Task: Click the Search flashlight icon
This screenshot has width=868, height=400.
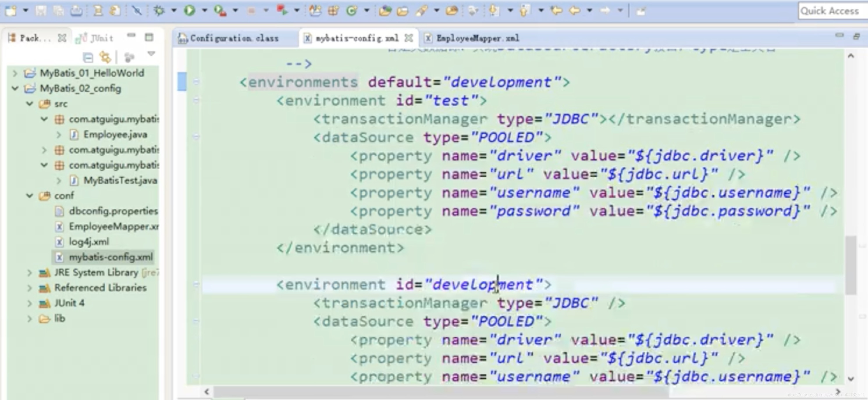Action: coord(421,11)
